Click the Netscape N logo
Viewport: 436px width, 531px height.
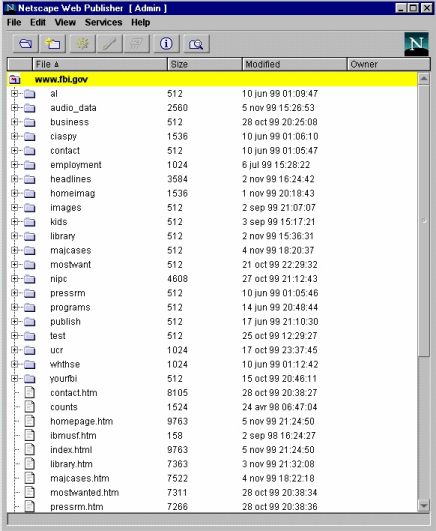click(x=416, y=44)
